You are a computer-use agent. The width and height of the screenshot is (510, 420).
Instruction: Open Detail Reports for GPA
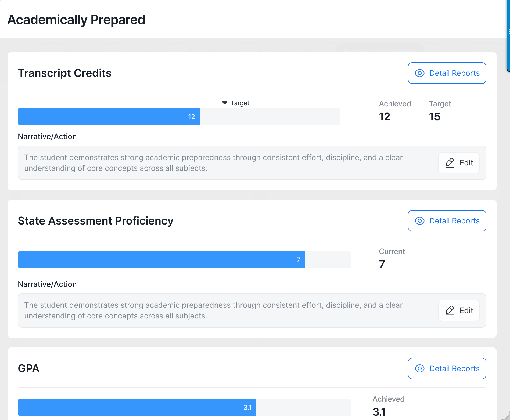(x=447, y=368)
